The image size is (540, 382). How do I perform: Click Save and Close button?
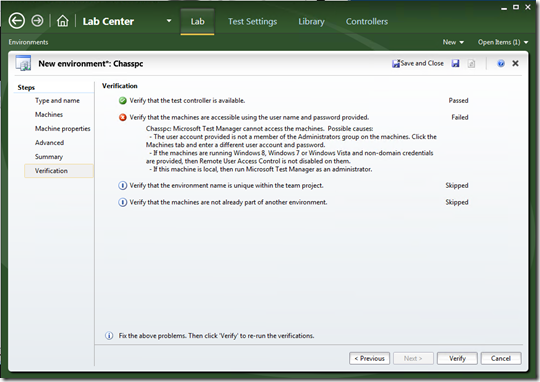pyautogui.click(x=418, y=63)
